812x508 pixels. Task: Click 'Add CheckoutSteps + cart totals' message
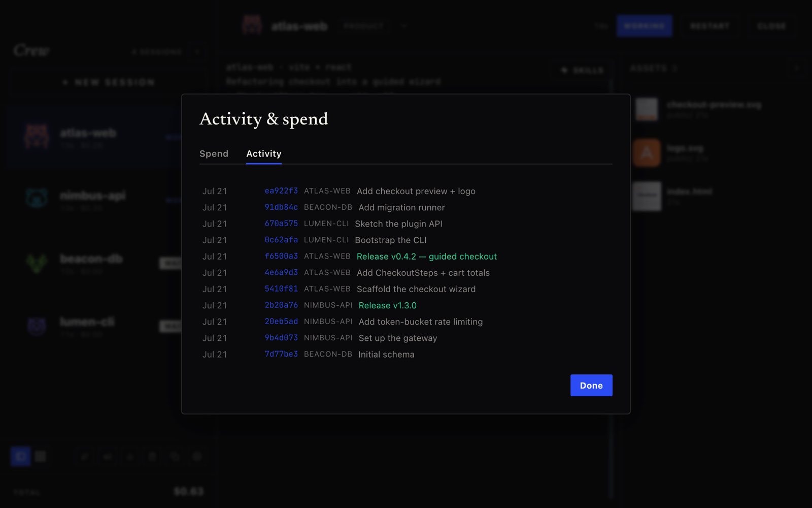pos(423,273)
